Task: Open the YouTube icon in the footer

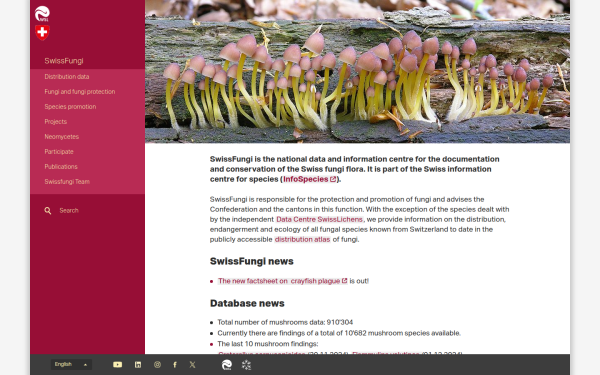Action: click(117, 365)
